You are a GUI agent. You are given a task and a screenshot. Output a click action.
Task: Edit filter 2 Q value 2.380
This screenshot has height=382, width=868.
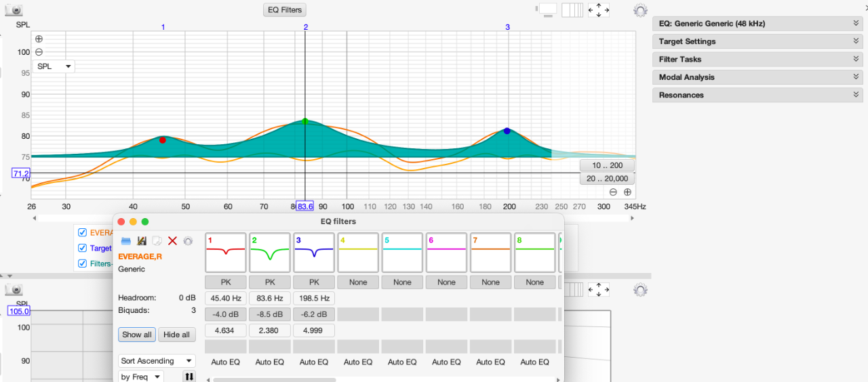click(x=270, y=331)
